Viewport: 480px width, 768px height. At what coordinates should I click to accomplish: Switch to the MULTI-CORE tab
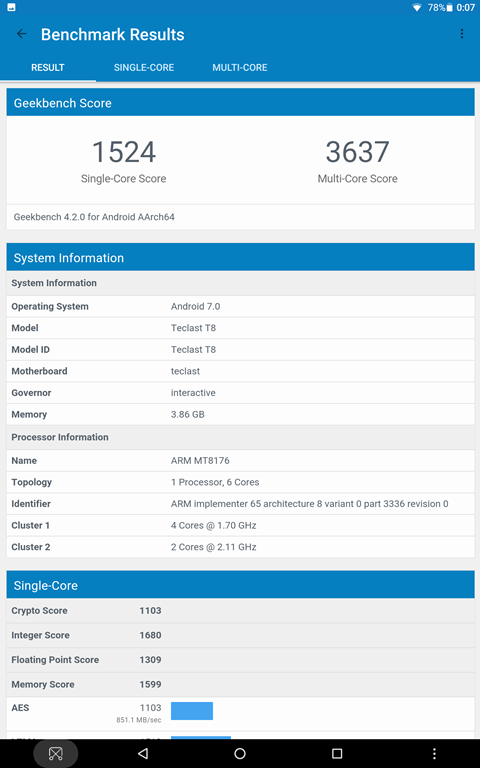tap(240, 68)
